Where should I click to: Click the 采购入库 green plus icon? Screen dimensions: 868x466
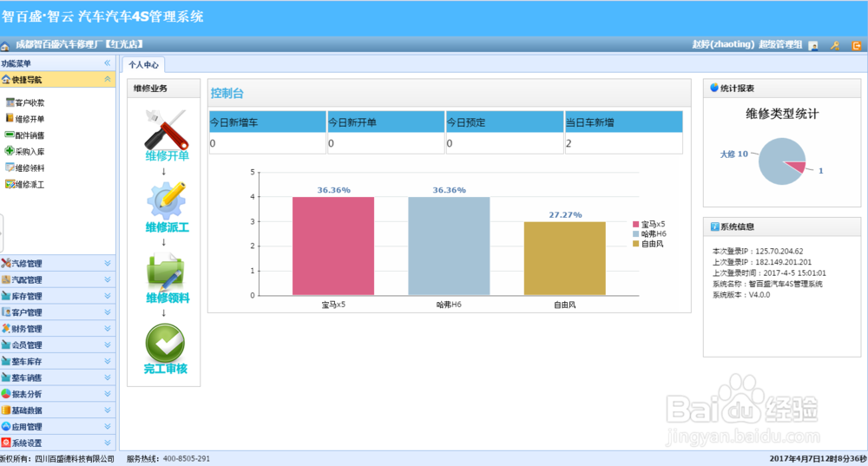pyautogui.click(x=10, y=151)
